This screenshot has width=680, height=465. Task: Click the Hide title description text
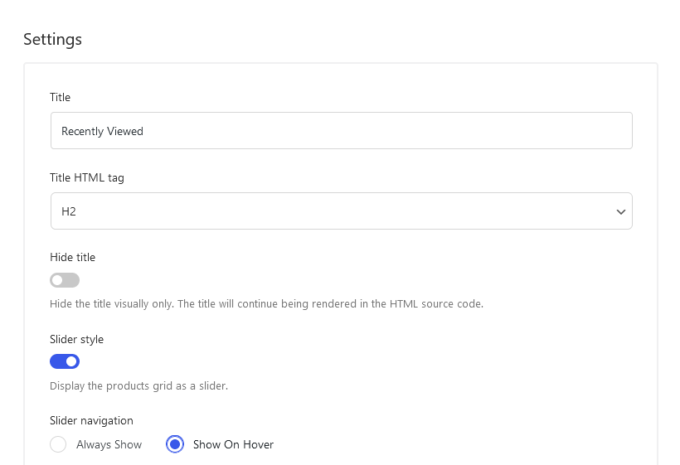point(266,304)
